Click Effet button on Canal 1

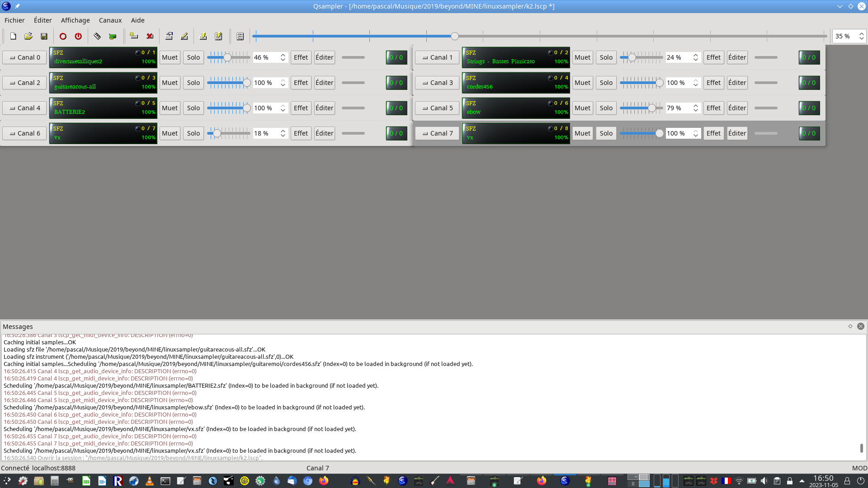click(x=713, y=57)
